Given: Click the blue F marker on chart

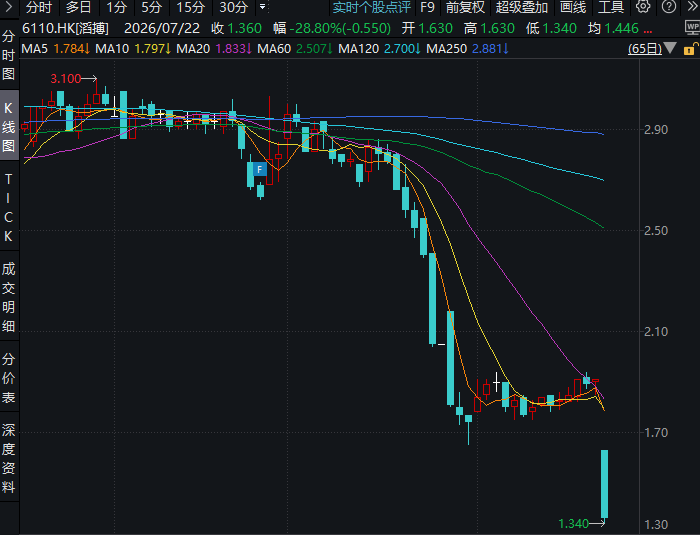Looking at the screenshot, I should [x=259, y=169].
